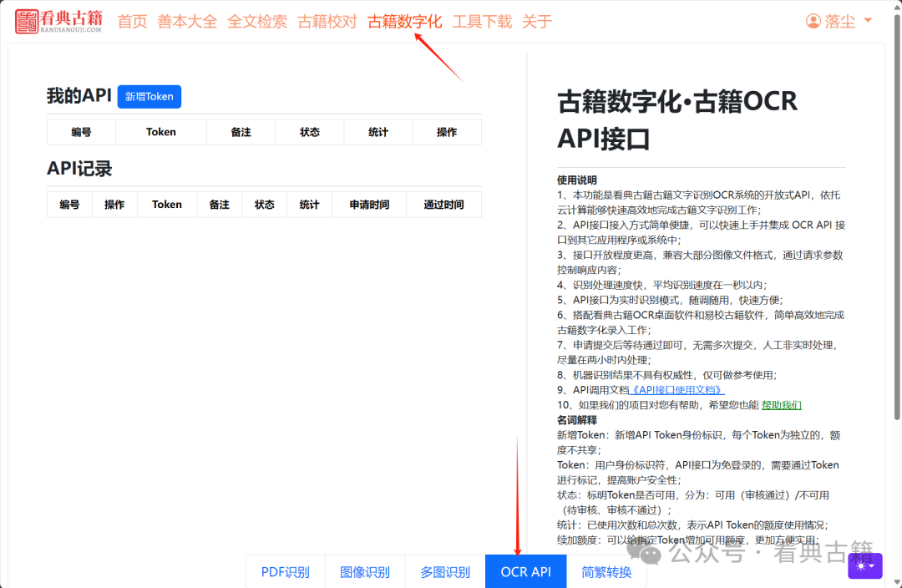The width and height of the screenshot is (902, 588).
Task: Open the 落尘 account dropdown arrow
Action: pyautogui.click(x=866, y=21)
